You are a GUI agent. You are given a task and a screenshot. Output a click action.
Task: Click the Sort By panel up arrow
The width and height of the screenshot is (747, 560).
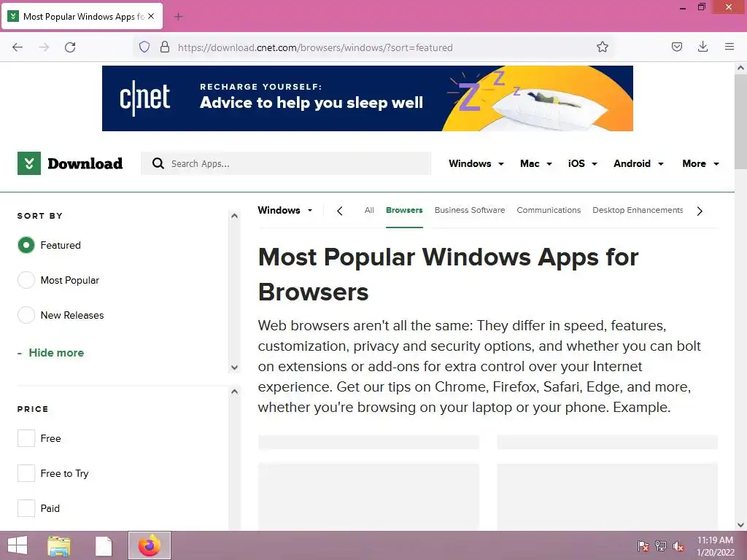(234, 216)
